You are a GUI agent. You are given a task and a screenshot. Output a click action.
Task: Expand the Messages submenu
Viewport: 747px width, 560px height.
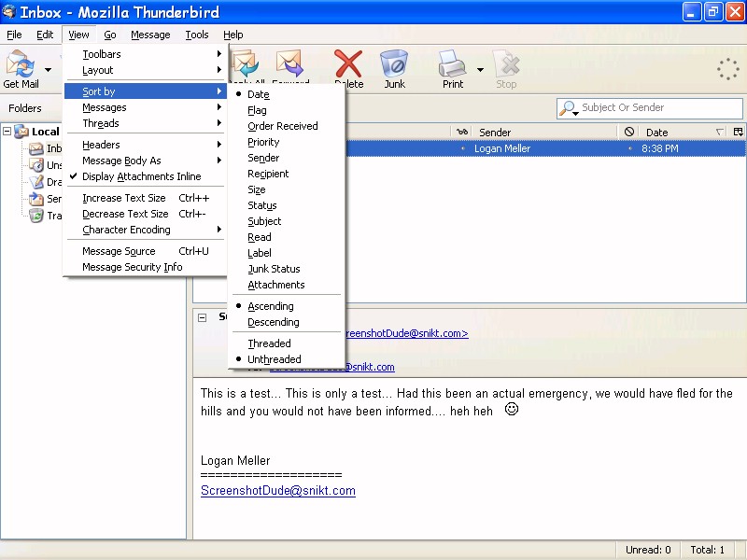tap(145, 107)
